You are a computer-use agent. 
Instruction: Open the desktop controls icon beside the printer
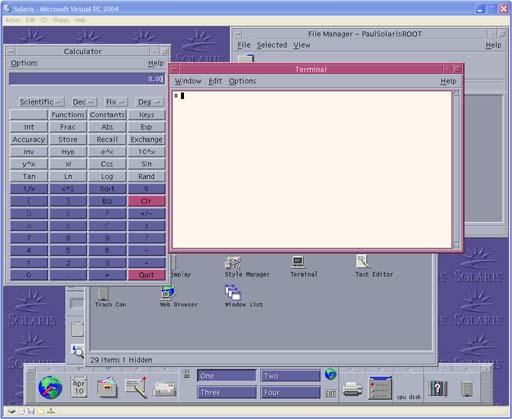380,387
